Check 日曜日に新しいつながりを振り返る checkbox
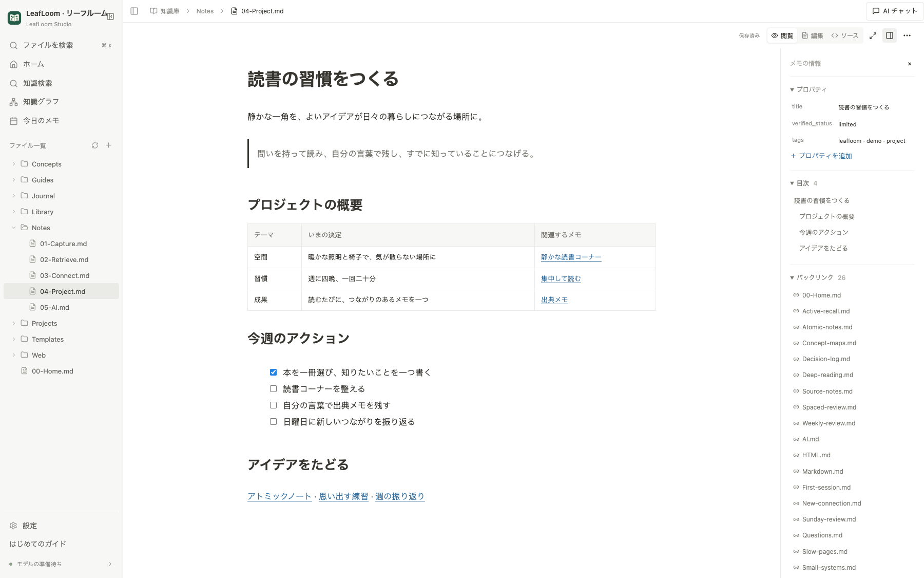This screenshot has height=578, width=924. [273, 422]
